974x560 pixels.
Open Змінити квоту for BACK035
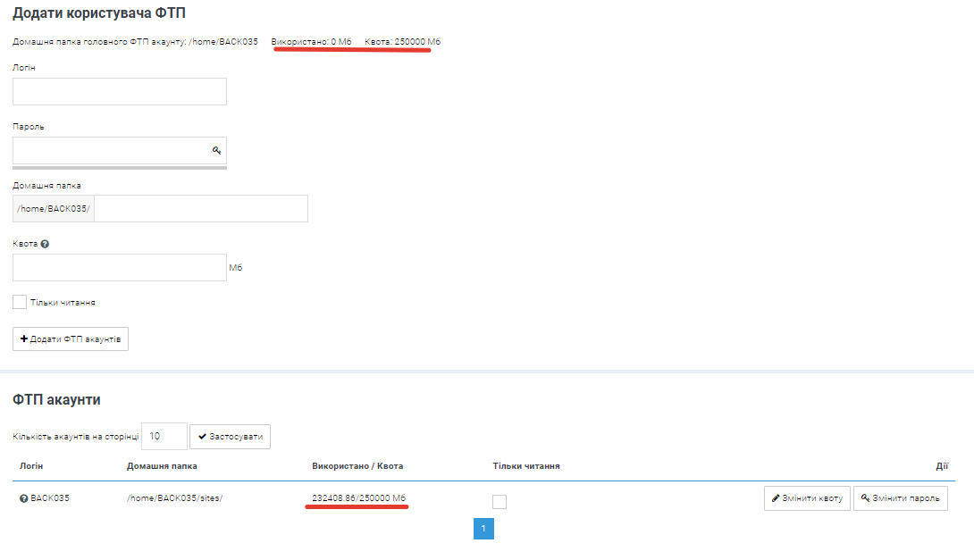807,498
